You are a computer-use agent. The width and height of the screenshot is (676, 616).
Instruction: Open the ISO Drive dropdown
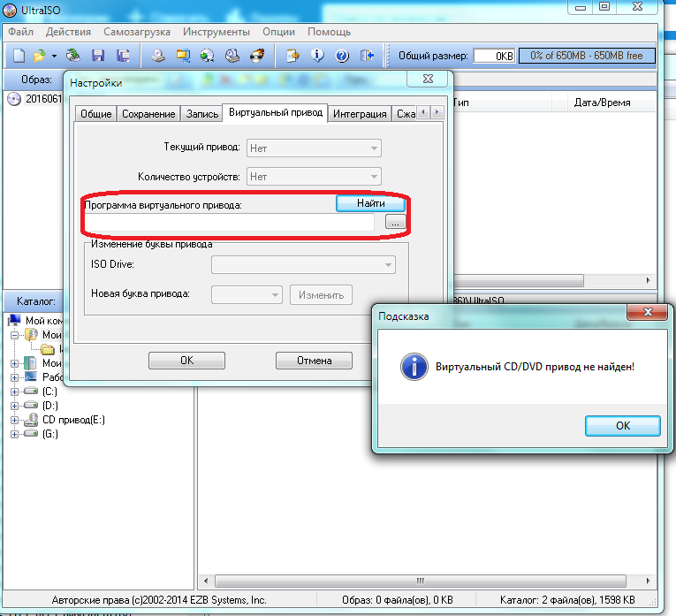click(303, 264)
